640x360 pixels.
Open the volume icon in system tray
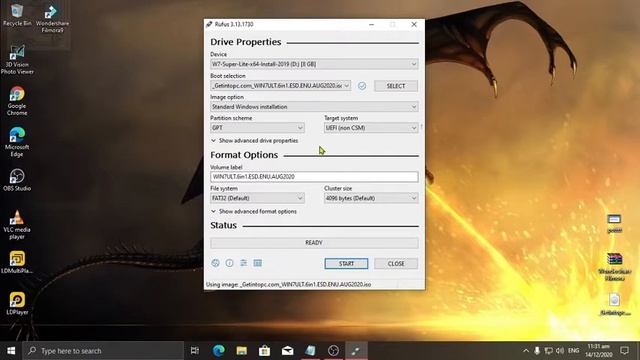point(560,351)
